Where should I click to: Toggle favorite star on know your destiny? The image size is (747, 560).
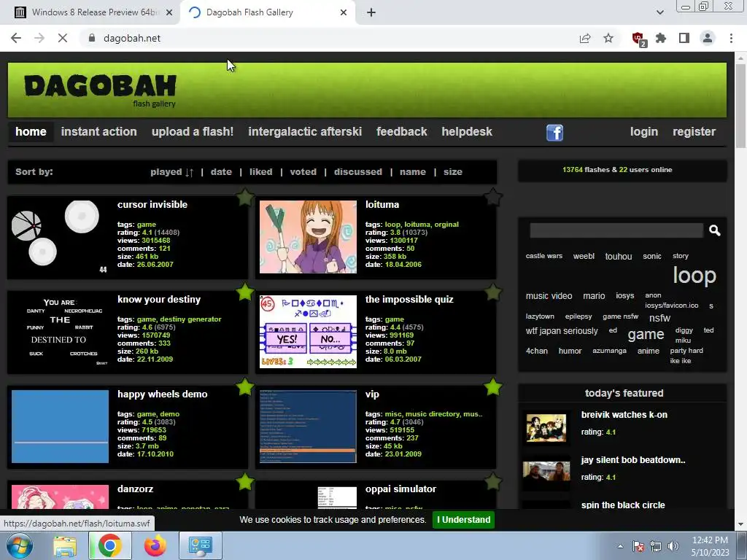(x=245, y=292)
